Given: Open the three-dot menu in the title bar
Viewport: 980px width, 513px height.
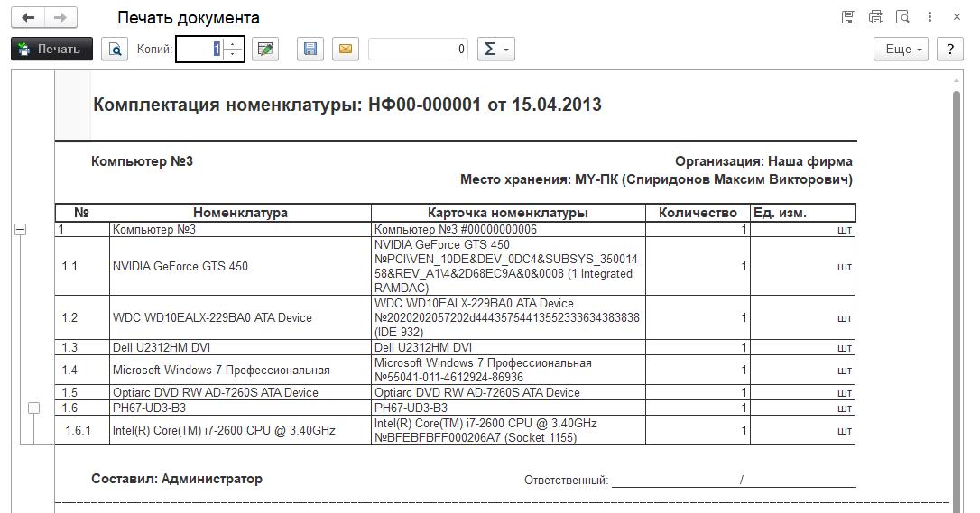Looking at the screenshot, I should click(x=930, y=17).
